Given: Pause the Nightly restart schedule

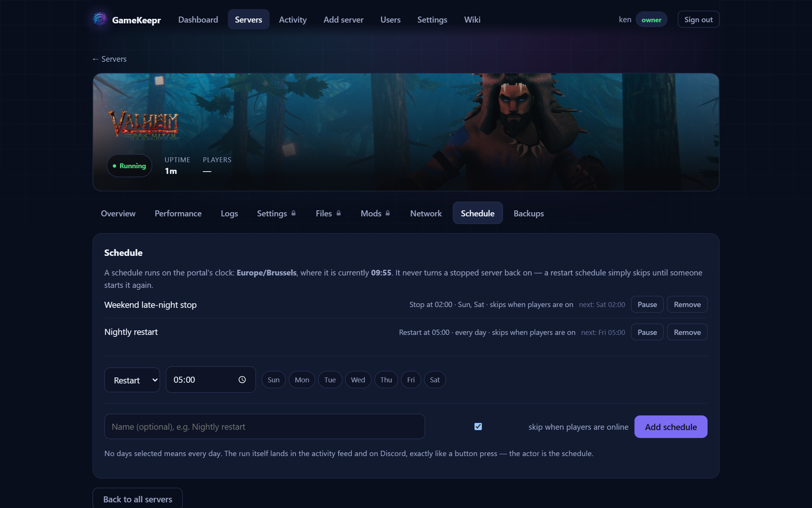Looking at the screenshot, I should (647, 332).
